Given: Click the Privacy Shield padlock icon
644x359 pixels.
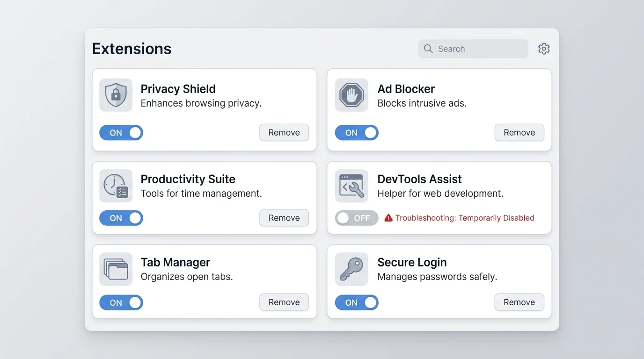Looking at the screenshot, I should (116, 95).
